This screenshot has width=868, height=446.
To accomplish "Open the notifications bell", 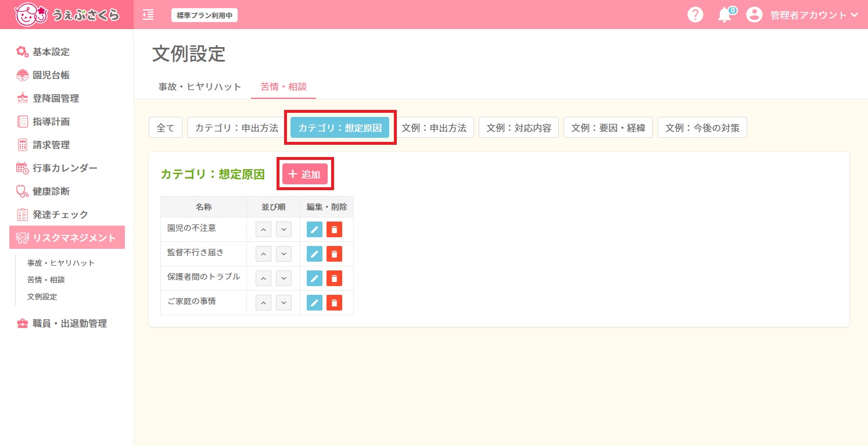I will click(x=724, y=15).
